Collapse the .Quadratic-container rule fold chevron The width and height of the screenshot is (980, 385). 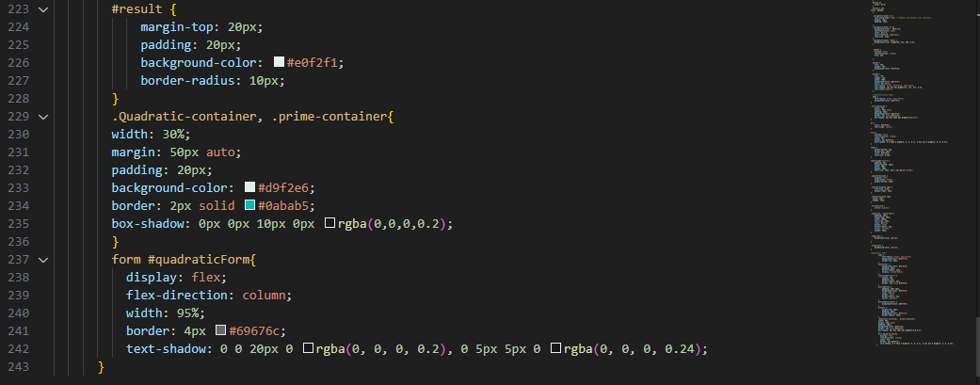tap(43, 116)
